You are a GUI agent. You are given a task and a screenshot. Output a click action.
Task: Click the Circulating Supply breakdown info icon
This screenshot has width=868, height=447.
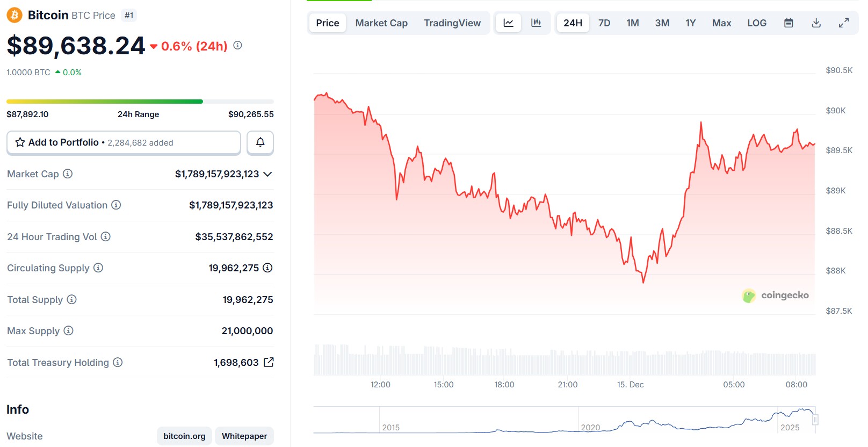(267, 268)
